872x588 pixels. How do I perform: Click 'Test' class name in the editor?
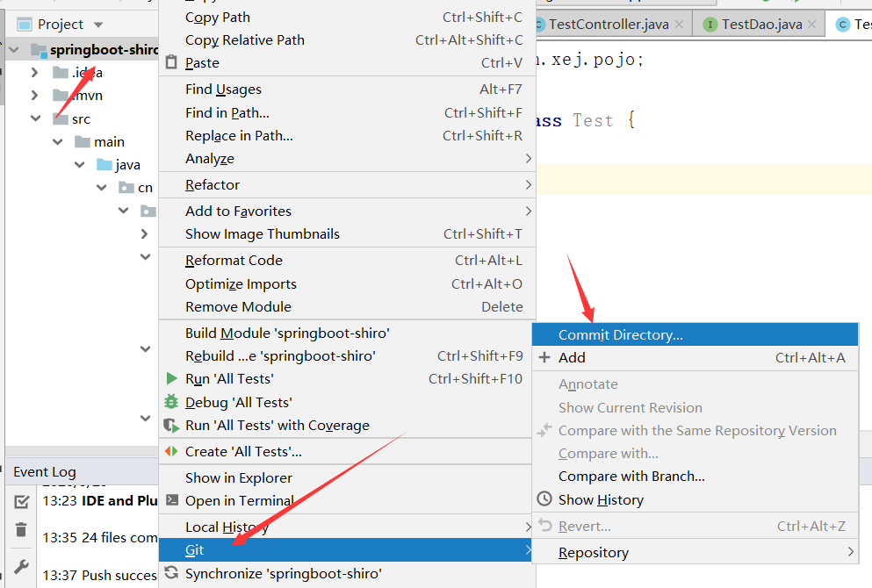593,120
